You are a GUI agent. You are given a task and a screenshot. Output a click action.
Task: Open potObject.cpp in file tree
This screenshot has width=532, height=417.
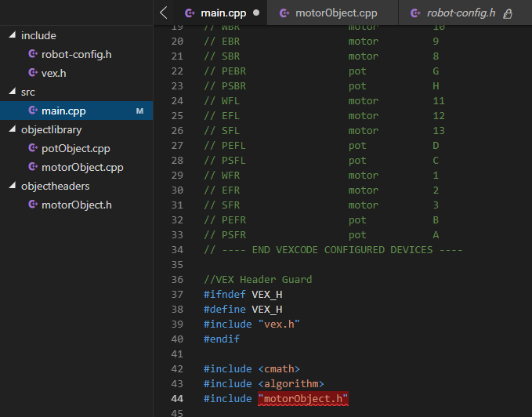76,148
